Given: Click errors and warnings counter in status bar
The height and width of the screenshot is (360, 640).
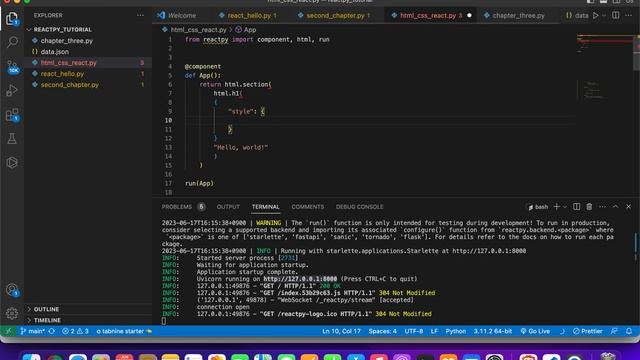Looking at the screenshot, I should click(x=75, y=331).
